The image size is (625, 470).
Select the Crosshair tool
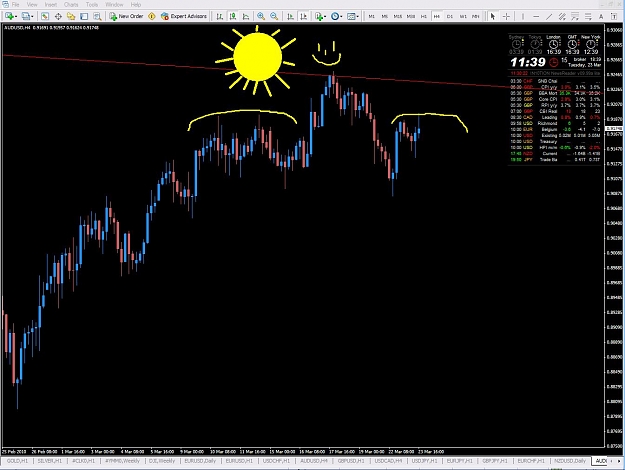pyautogui.click(x=506, y=16)
